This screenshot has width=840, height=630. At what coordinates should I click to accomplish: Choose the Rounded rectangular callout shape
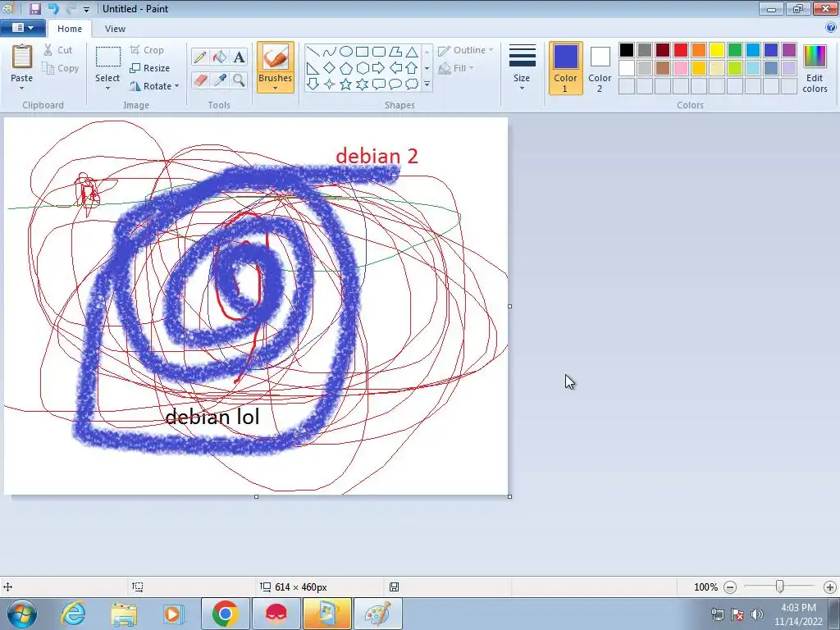(379, 84)
